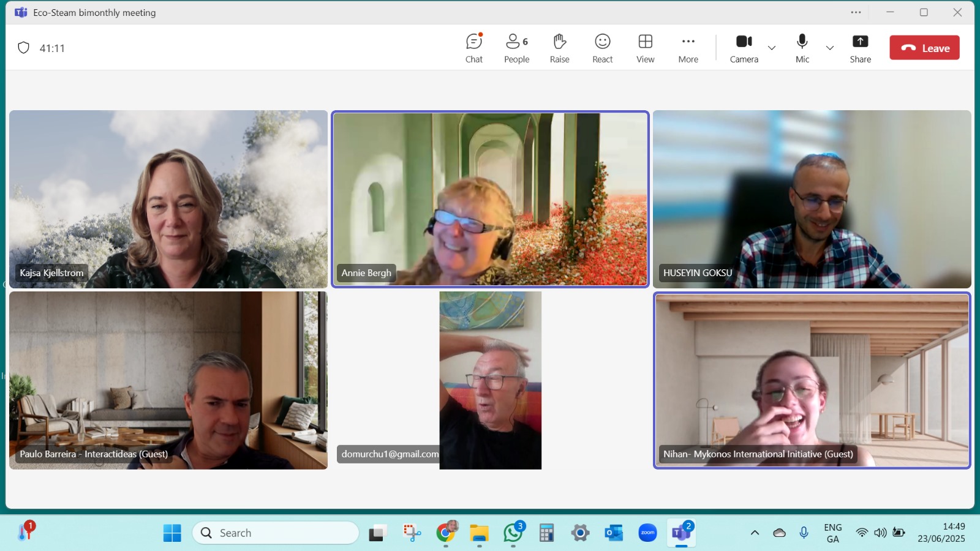Open the meeting Chat panel
The image size is (980, 551).
click(x=473, y=48)
